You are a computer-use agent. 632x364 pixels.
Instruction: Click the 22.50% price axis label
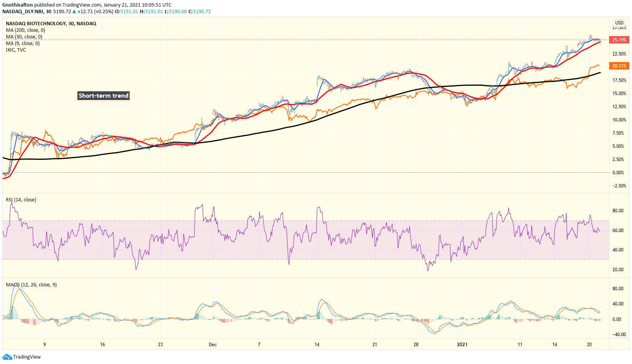(619, 54)
